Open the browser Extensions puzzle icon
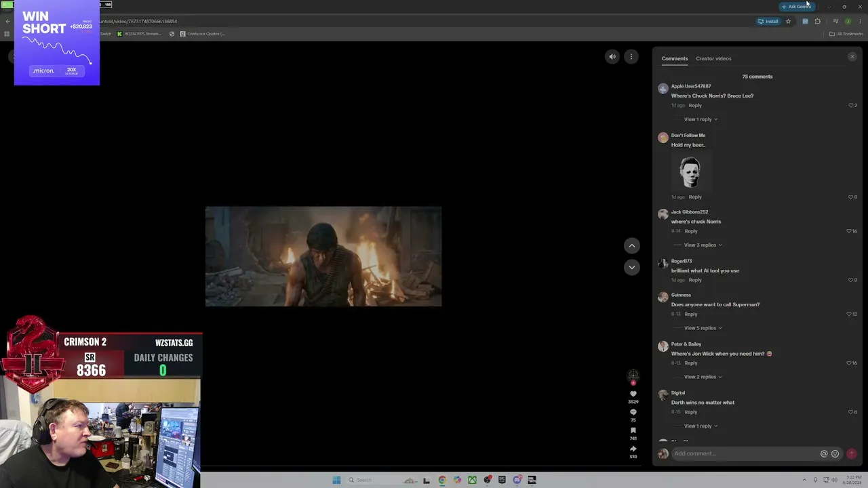The width and height of the screenshot is (868, 488). click(x=817, y=21)
